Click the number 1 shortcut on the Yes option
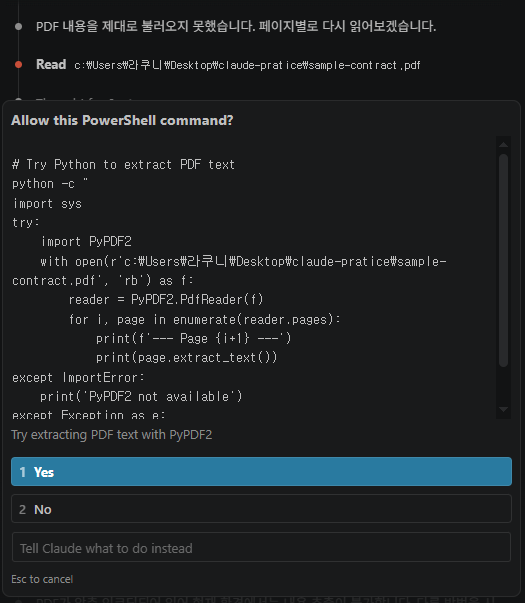525x603 pixels. (x=23, y=472)
